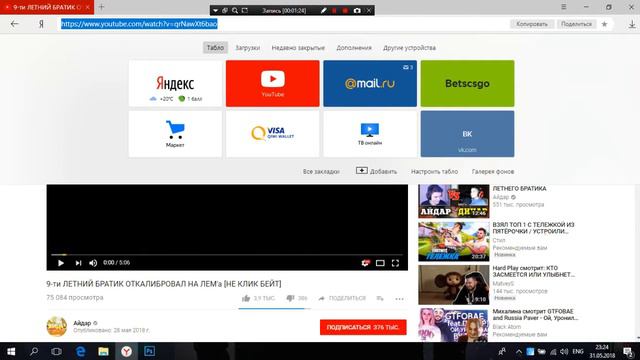Open the Табло tab

(215, 48)
